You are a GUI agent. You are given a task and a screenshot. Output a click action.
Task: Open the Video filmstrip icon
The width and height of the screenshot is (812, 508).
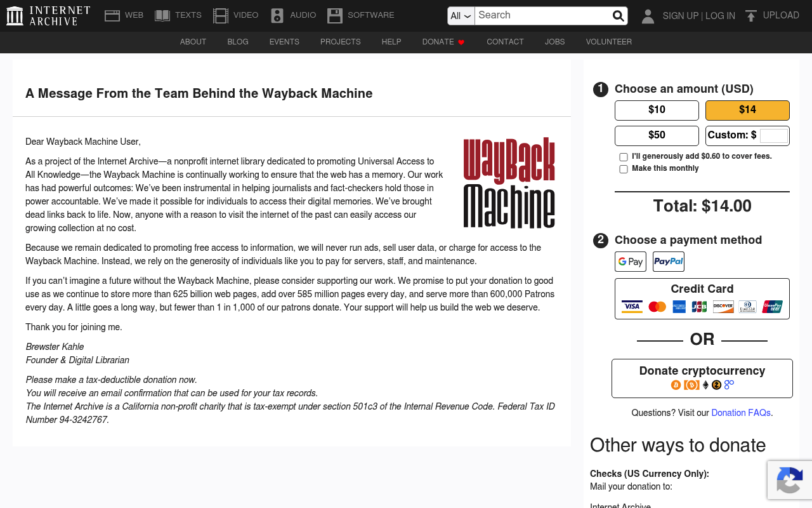click(221, 15)
